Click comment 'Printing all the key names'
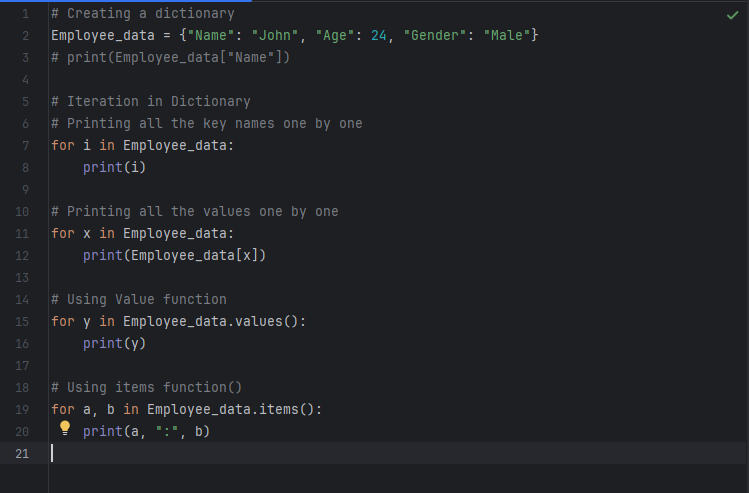Viewport: 749px width, 493px height. [x=171, y=123]
